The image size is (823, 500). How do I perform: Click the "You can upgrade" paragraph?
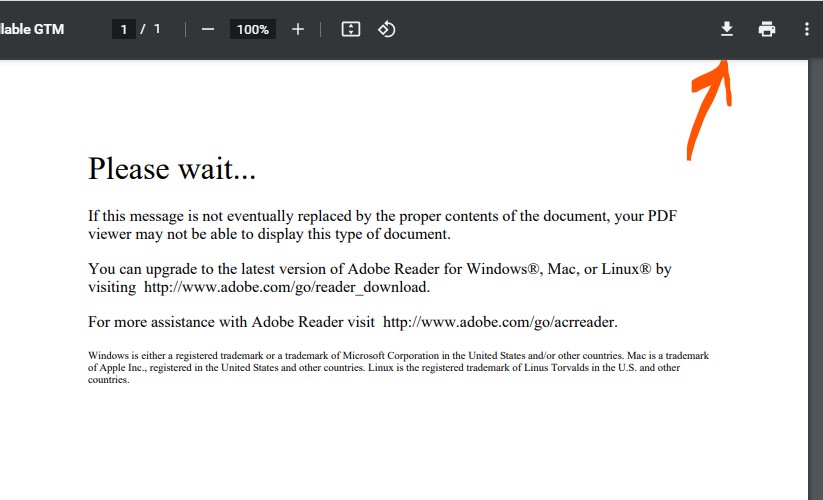(379, 278)
